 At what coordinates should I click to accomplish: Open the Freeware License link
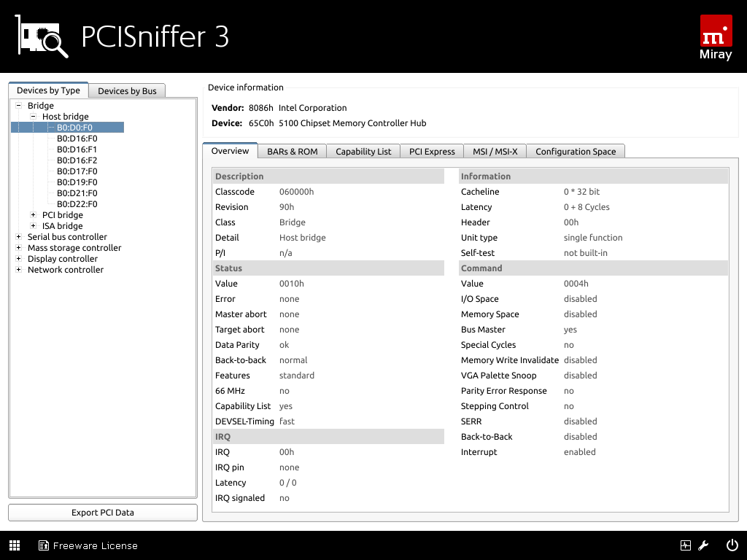95,545
